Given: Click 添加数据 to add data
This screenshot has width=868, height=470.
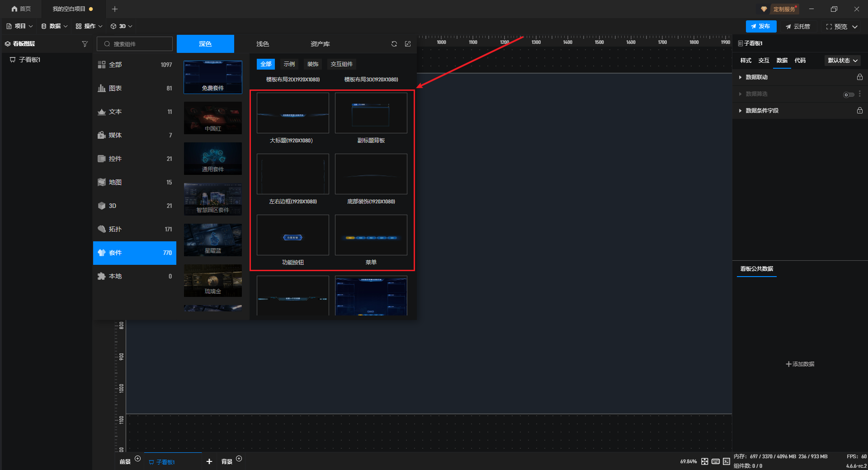Looking at the screenshot, I should pyautogui.click(x=800, y=364).
